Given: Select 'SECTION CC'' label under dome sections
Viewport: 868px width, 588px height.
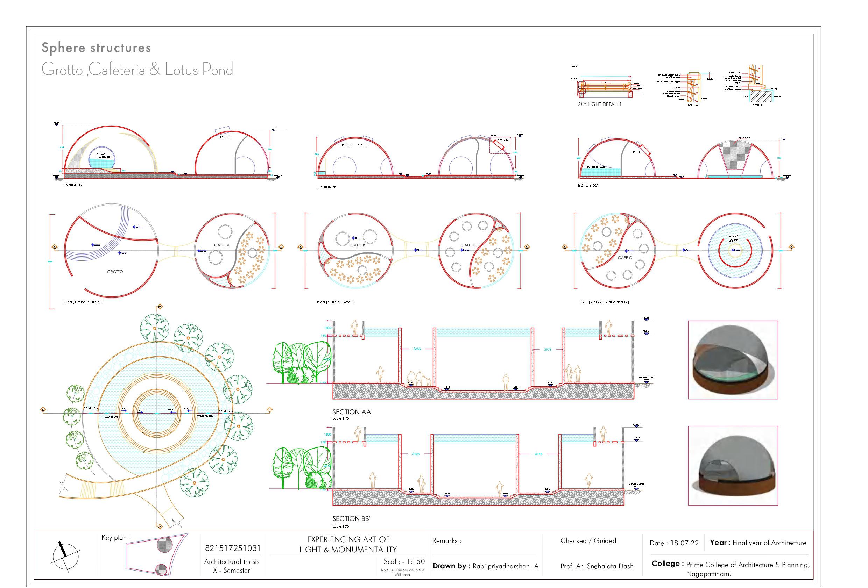Looking at the screenshot, I should (x=587, y=185).
